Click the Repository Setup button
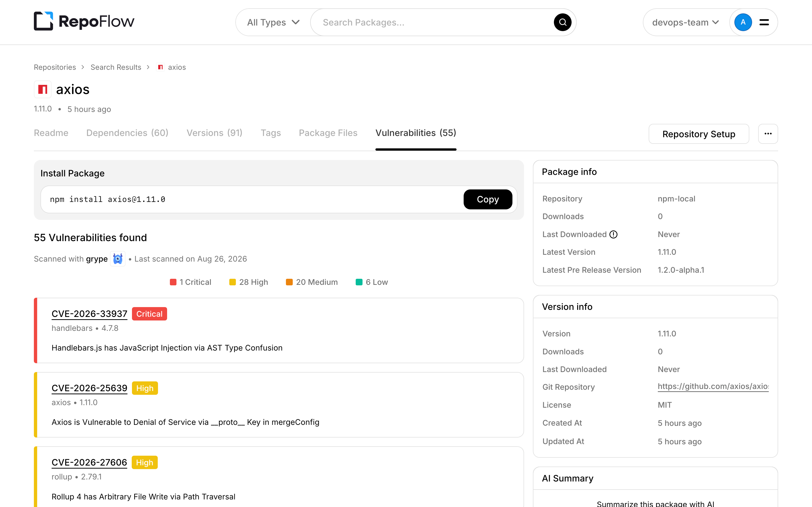Image resolution: width=812 pixels, height=507 pixels. click(x=699, y=134)
